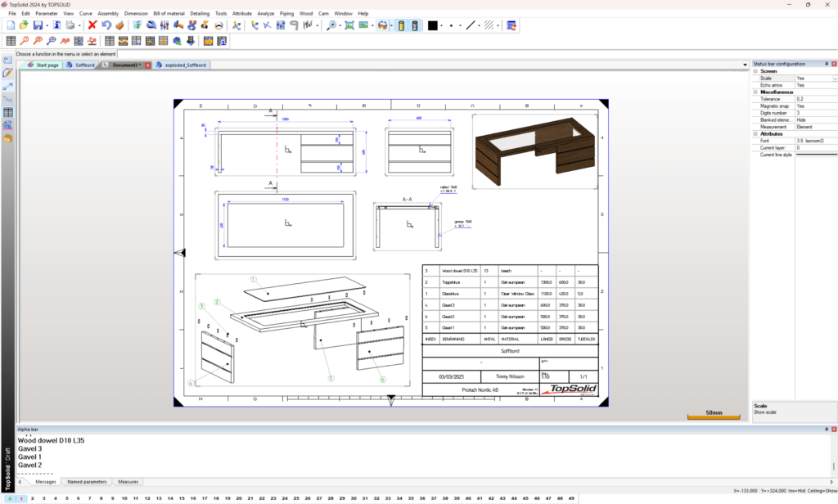Image resolution: width=838 pixels, height=504 pixels.
Task: Click the New document icon
Action: 11,26
